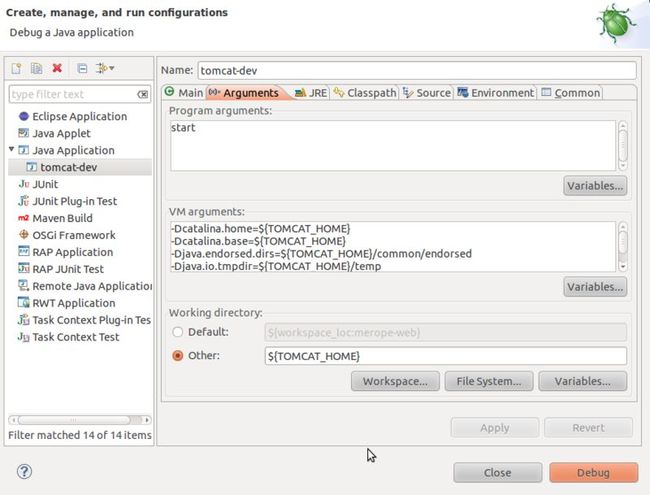Viewport: 650px width, 495px height.
Task: Open the JRE tab
Action: (311, 92)
